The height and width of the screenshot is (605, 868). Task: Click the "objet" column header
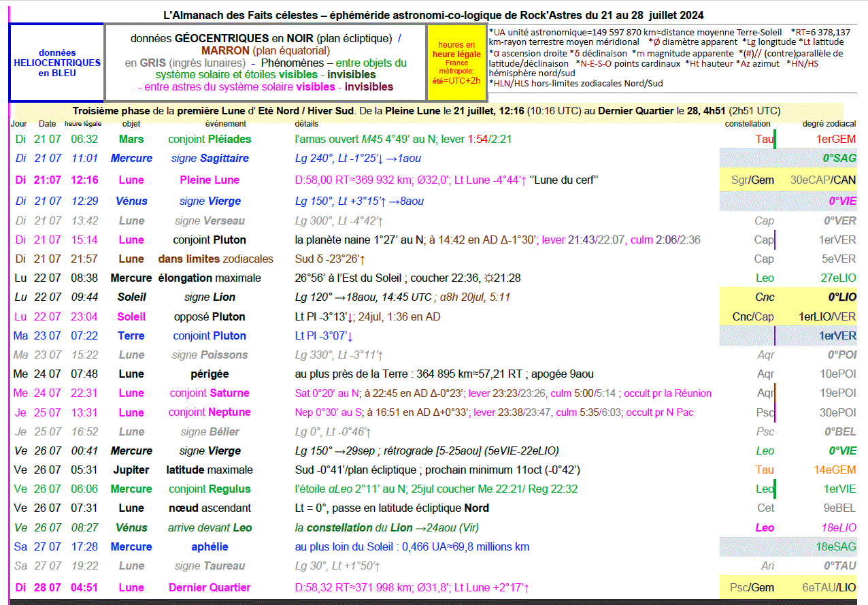[131, 124]
